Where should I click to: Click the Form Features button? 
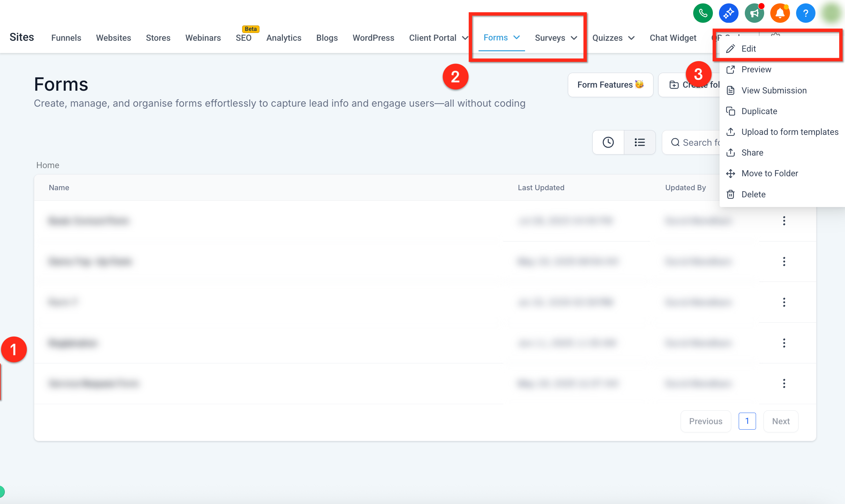tap(610, 85)
